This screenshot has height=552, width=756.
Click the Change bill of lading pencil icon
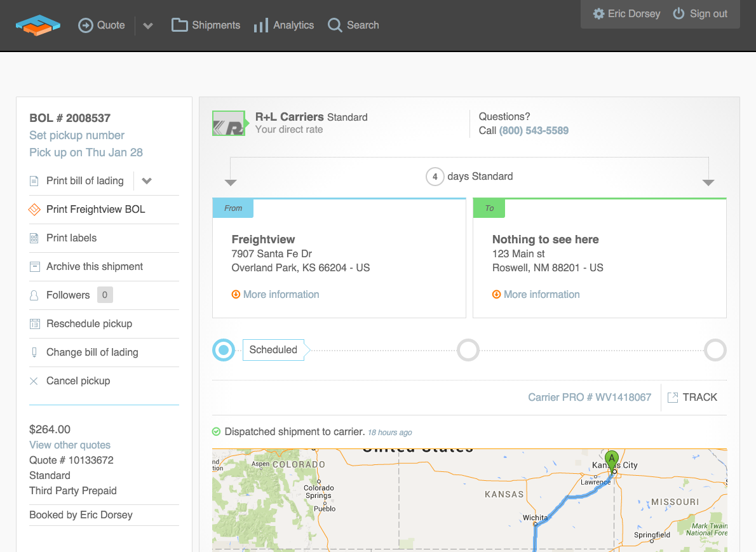point(34,353)
